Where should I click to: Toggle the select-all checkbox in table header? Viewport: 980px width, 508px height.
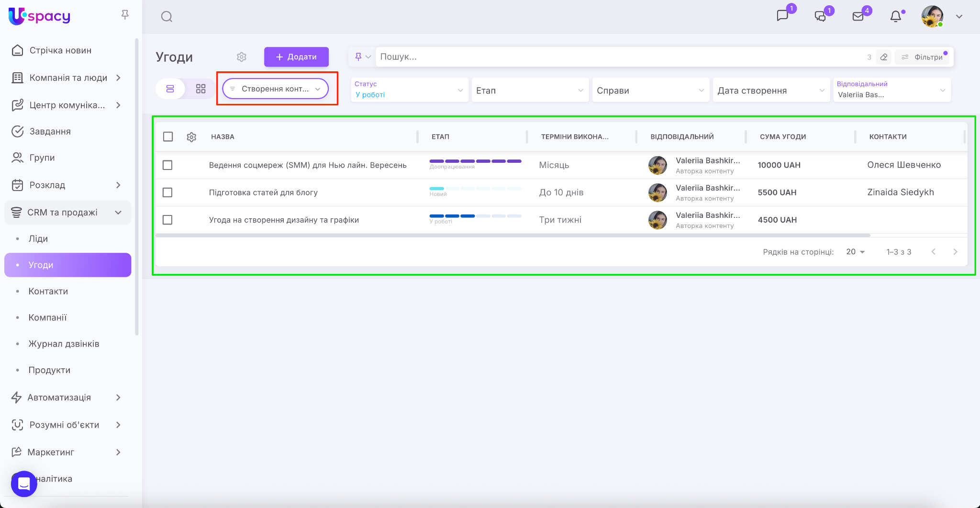tap(168, 137)
